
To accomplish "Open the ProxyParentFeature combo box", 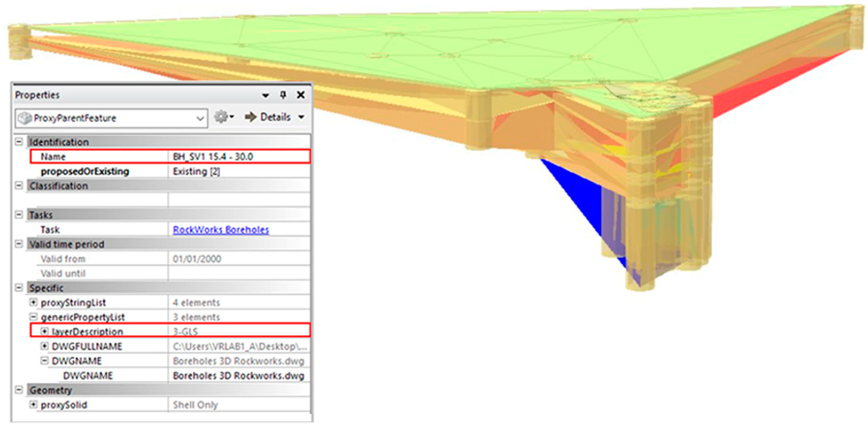I will coord(200,118).
